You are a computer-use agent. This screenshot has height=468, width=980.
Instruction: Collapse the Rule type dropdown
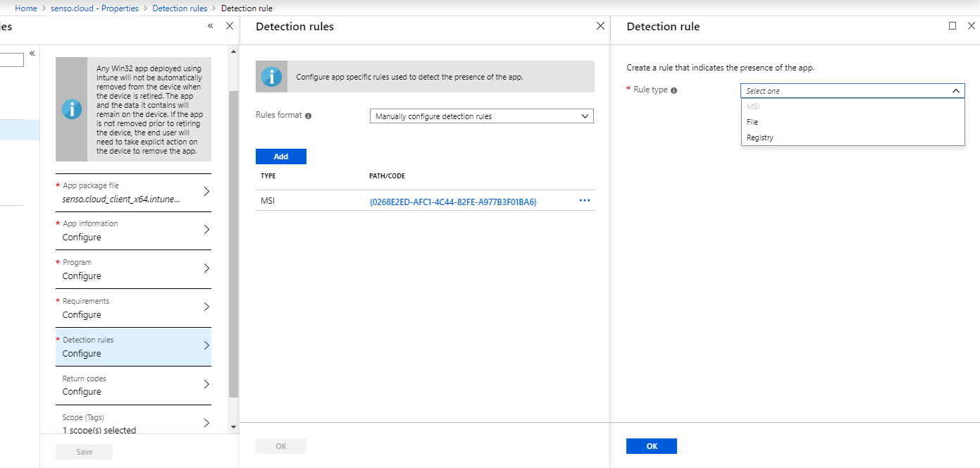point(956,91)
